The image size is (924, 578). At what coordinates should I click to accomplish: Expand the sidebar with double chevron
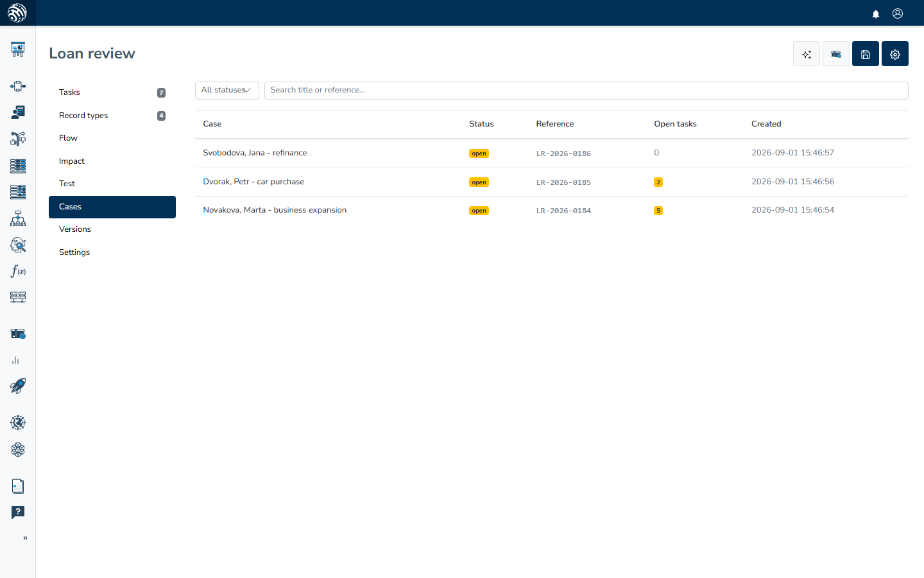point(25,538)
